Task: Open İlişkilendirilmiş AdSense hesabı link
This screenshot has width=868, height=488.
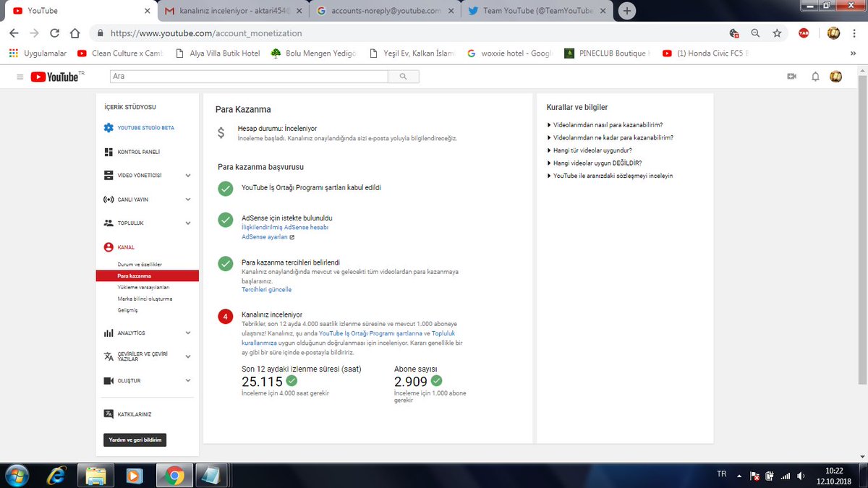Action: [x=285, y=227]
